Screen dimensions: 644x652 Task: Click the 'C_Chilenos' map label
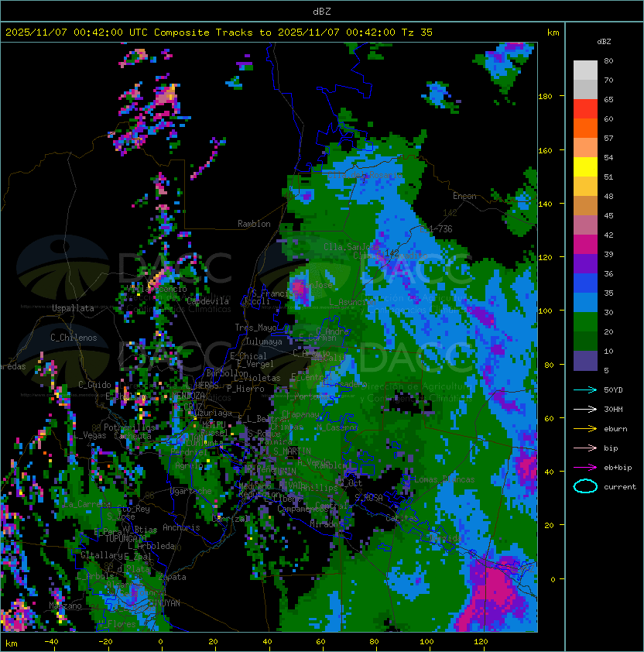(x=74, y=338)
